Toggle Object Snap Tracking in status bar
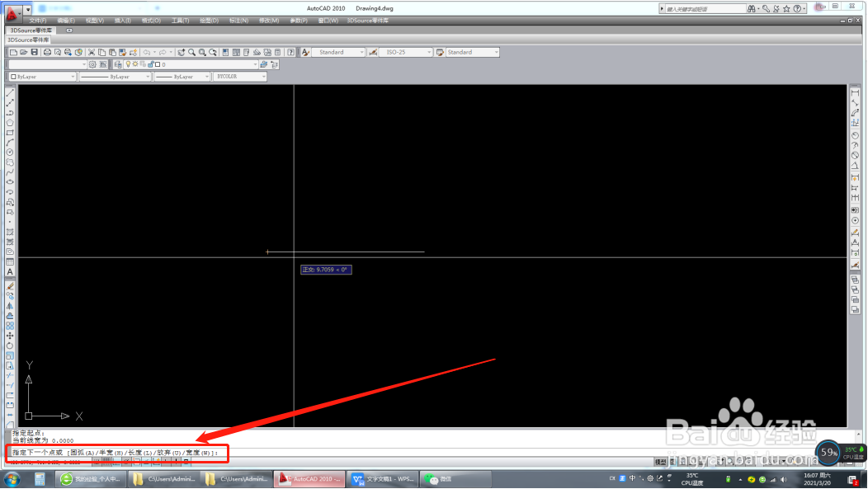Image resolution: width=868 pixels, height=489 pixels. pyautogui.click(x=146, y=461)
